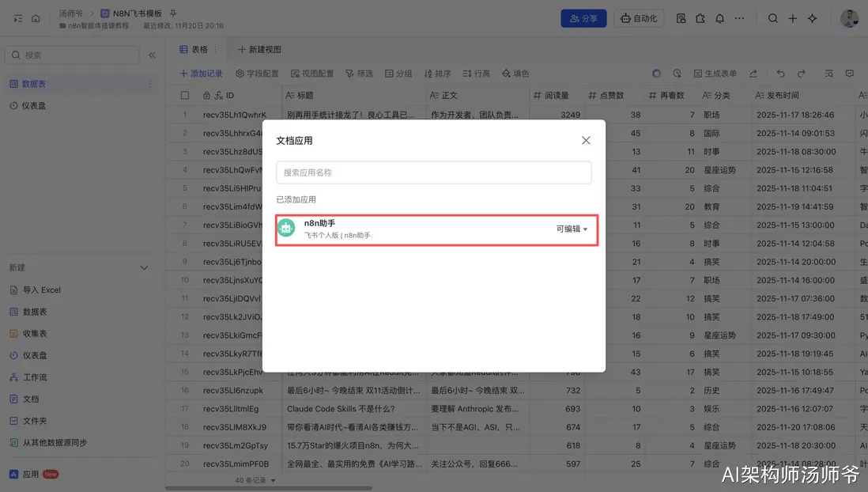Toggle the select-all checkbox in table header
Image resolution: width=868 pixels, height=492 pixels.
point(185,95)
